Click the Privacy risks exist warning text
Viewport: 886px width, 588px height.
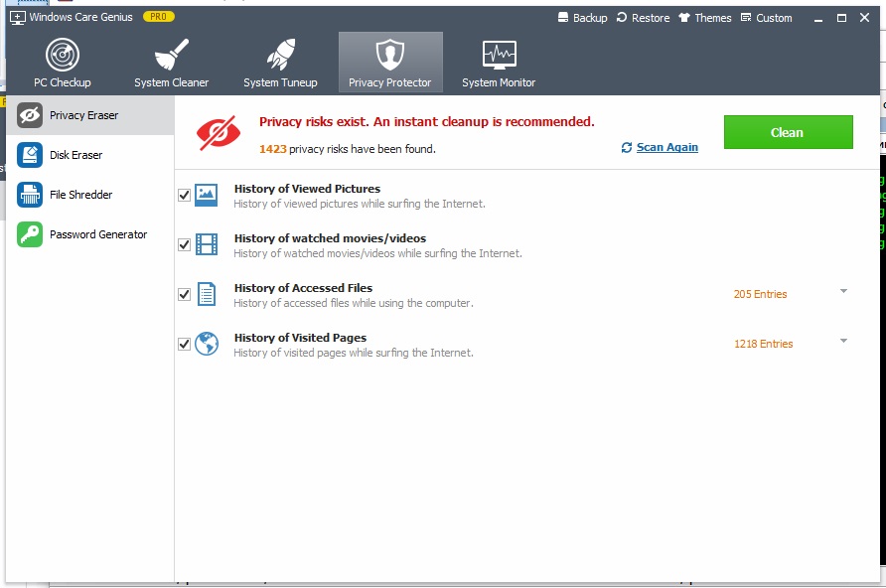coord(427,122)
